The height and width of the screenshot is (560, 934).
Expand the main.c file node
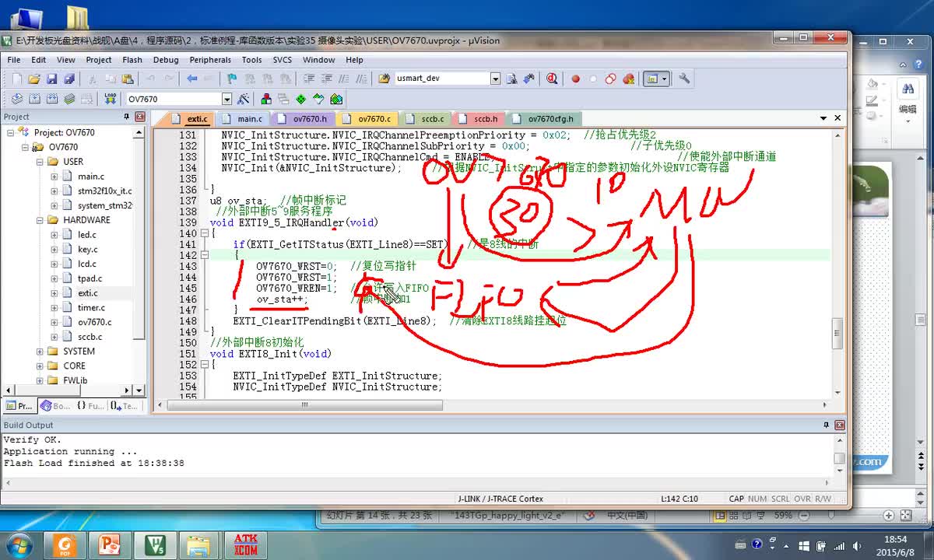coord(54,177)
